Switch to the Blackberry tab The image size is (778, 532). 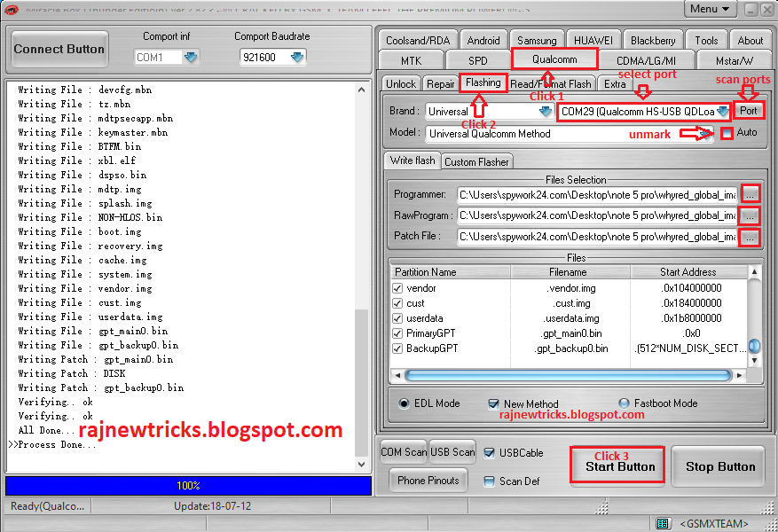click(653, 40)
